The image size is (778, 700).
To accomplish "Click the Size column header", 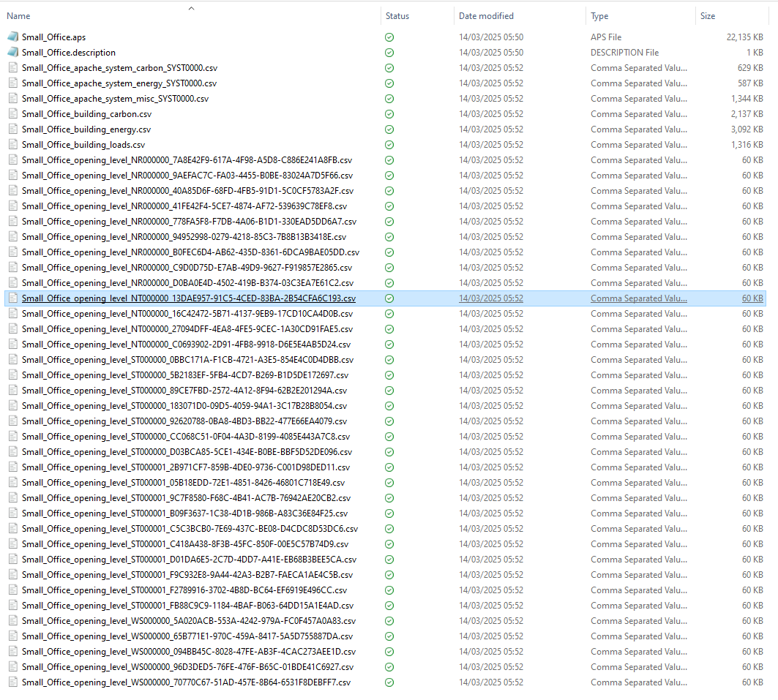I will [x=708, y=16].
